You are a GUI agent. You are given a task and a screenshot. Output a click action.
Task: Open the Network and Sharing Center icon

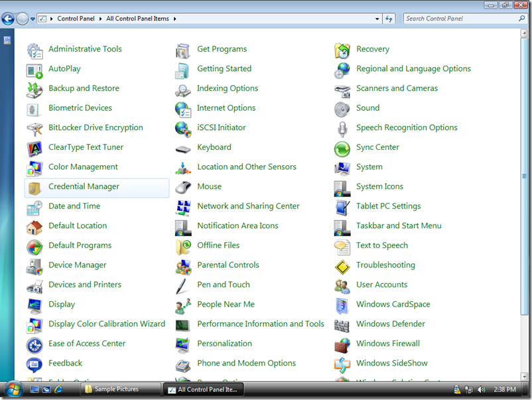(183, 208)
